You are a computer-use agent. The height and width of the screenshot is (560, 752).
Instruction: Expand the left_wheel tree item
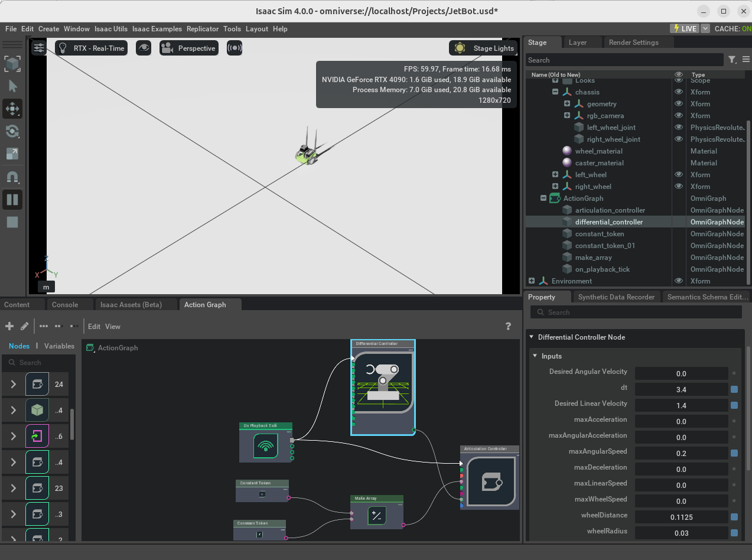pyautogui.click(x=555, y=175)
